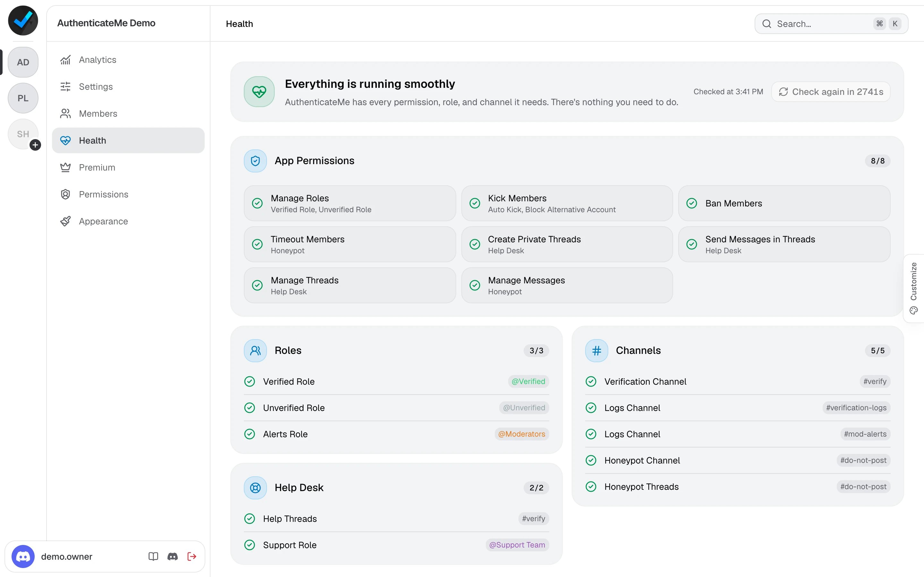Click the App Permissions shield icon

pyautogui.click(x=255, y=161)
